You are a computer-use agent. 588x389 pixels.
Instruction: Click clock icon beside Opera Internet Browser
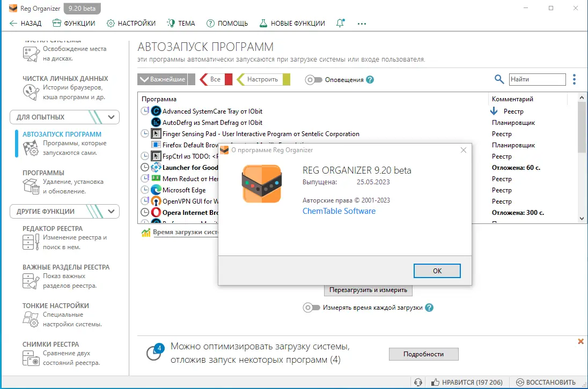[x=145, y=212]
